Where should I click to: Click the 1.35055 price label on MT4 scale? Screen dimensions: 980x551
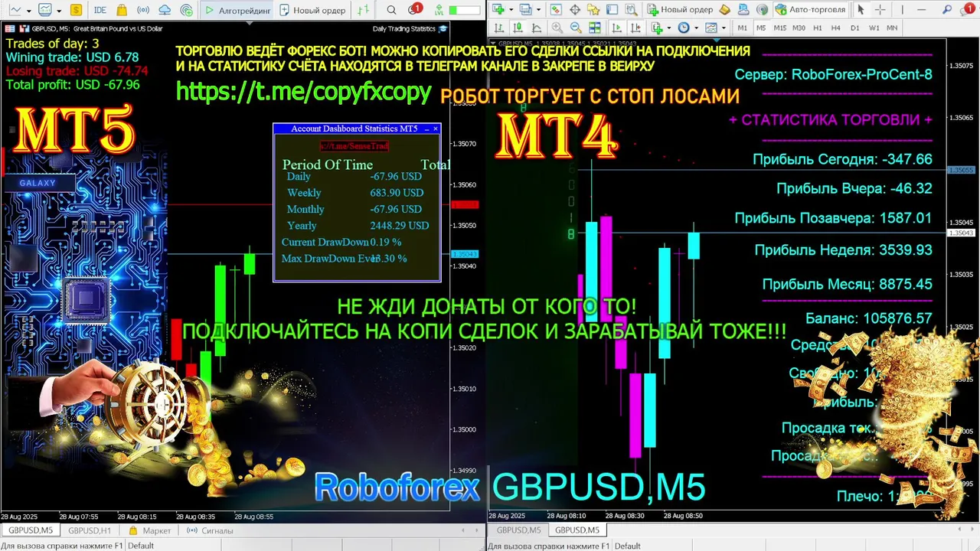[961, 170]
